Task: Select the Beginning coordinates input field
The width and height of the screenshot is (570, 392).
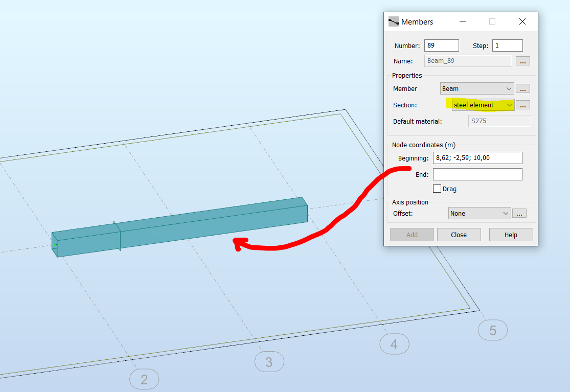Action: coord(477,158)
